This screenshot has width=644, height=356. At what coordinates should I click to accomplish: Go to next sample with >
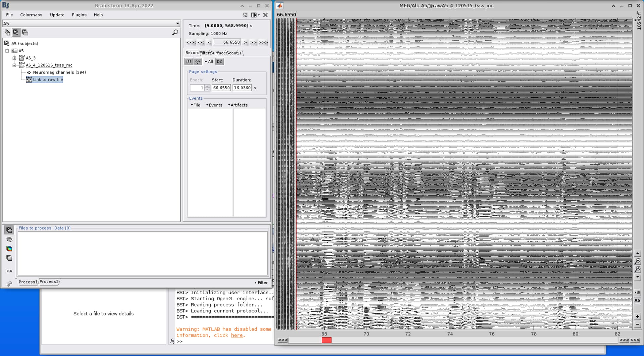click(x=246, y=43)
